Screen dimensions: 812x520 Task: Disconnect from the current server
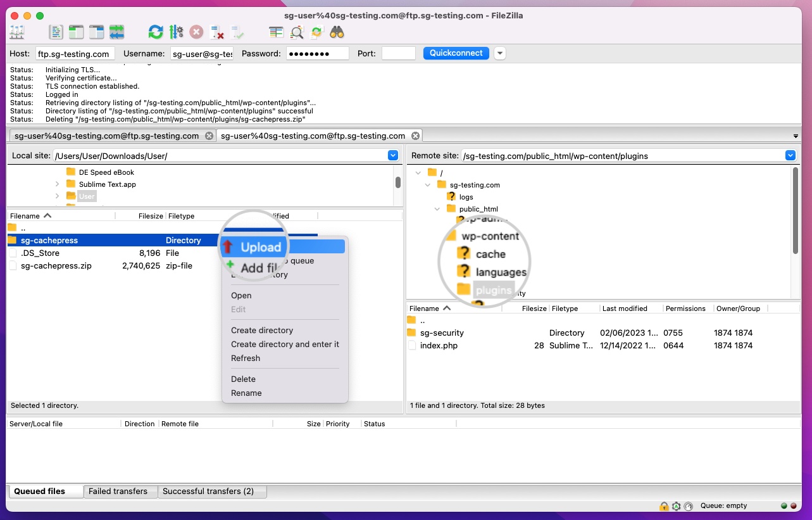[217, 32]
